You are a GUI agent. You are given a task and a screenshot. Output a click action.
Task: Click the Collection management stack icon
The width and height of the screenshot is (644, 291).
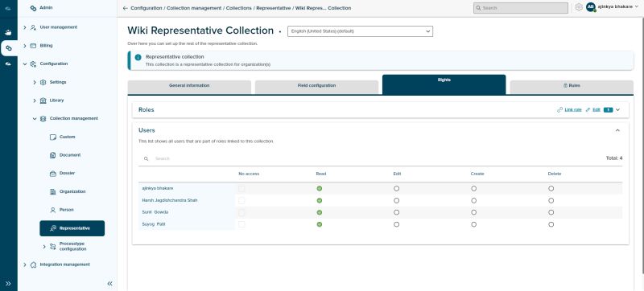[x=43, y=119]
